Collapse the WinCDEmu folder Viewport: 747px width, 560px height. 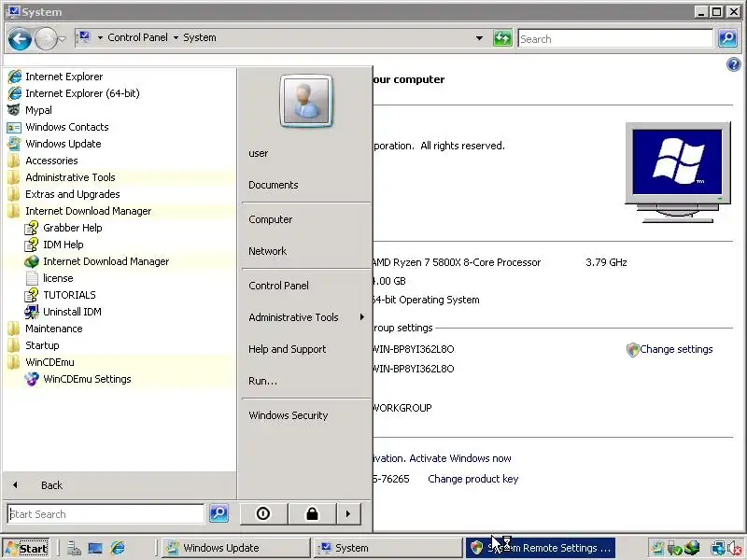(49, 362)
